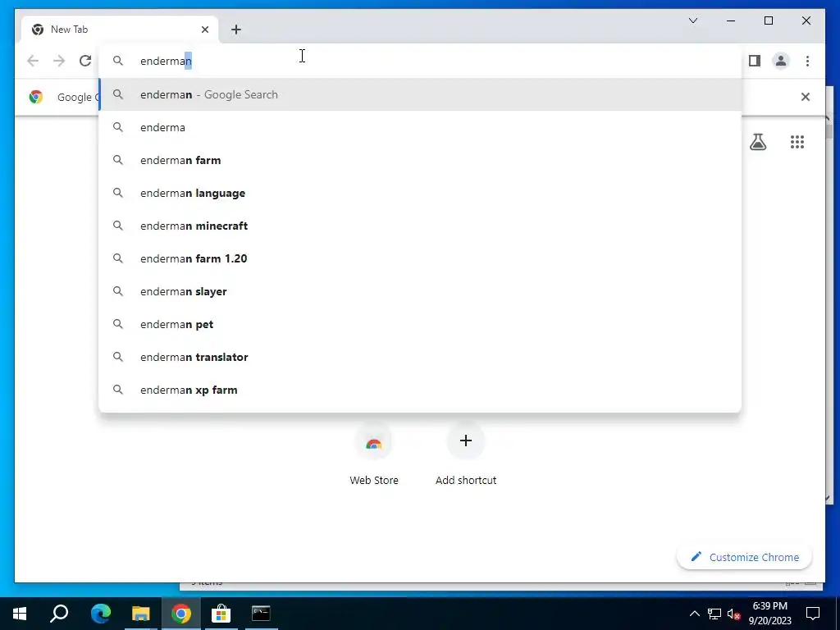
Task: Open a new tab with plus button
Action: click(236, 30)
